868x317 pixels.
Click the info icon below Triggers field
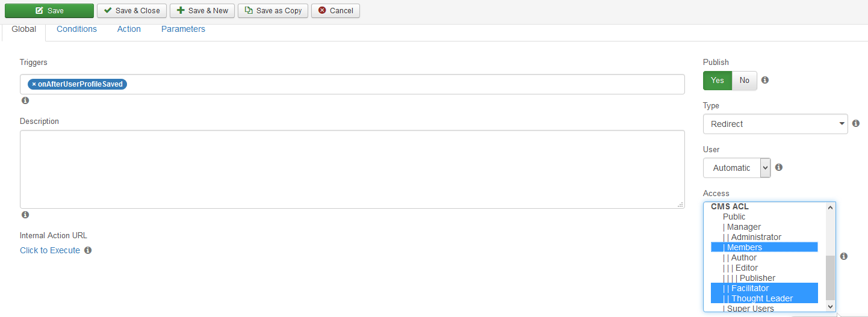coord(25,101)
